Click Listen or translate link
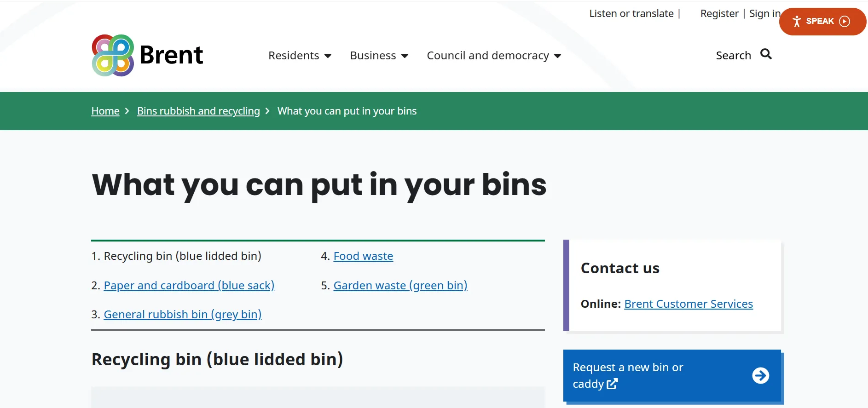The width and height of the screenshot is (868, 408). click(x=631, y=14)
